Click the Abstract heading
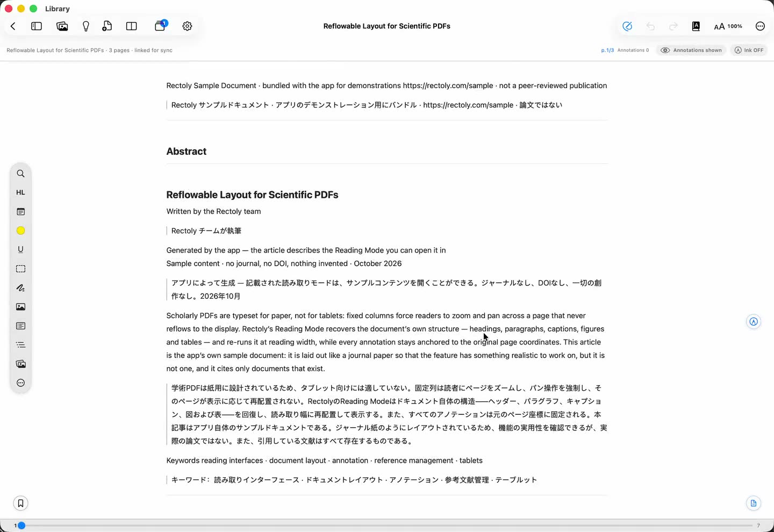Image resolution: width=774 pixels, height=532 pixels. (187, 152)
